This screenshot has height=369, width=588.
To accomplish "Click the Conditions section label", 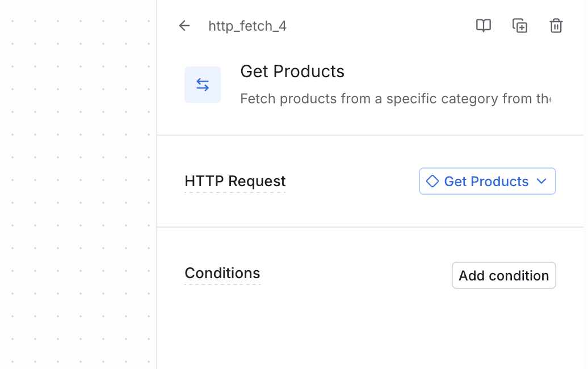I will 222,273.
